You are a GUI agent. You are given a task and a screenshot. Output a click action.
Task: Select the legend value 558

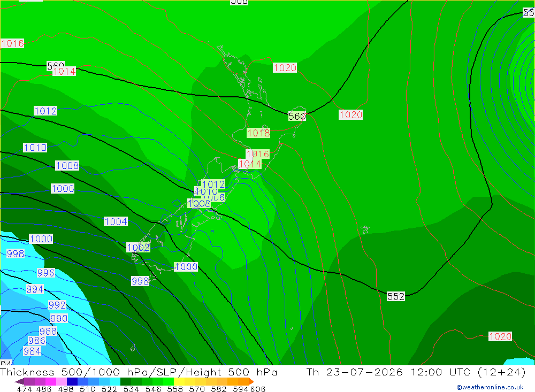point(175,389)
